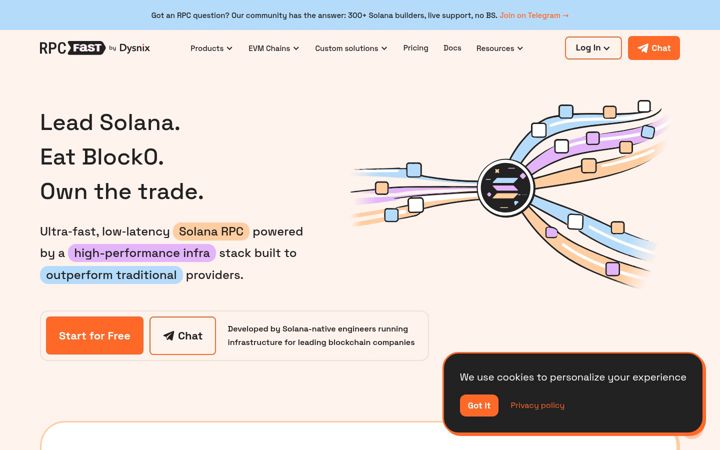Open the Products dropdown menu
The image size is (720, 450).
[211, 48]
